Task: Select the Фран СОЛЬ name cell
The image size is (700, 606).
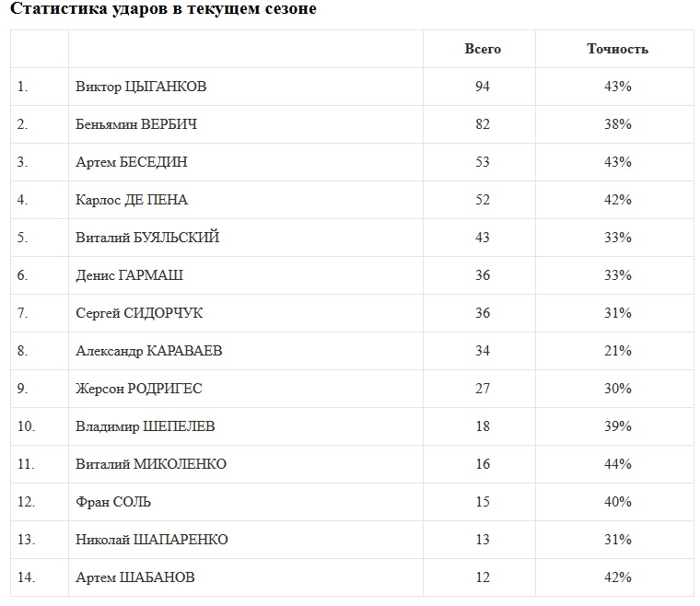Action: (x=113, y=502)
